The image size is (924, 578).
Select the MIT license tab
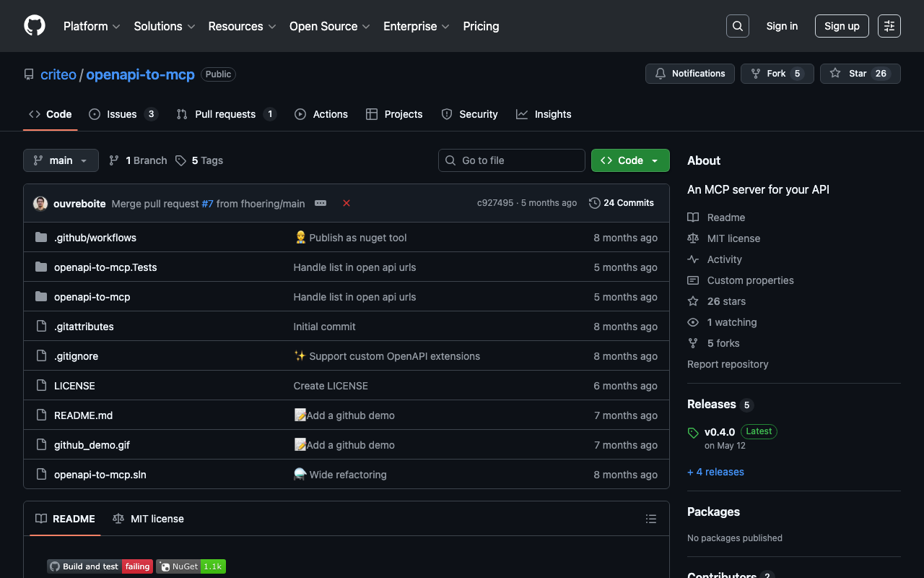click(x=149, y=519)
